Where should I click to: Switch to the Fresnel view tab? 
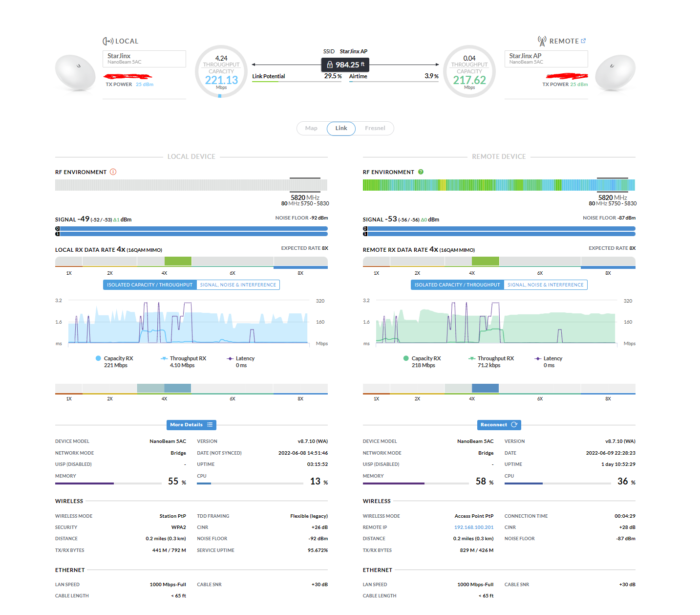pyautogui.click(x=375, y=129)
